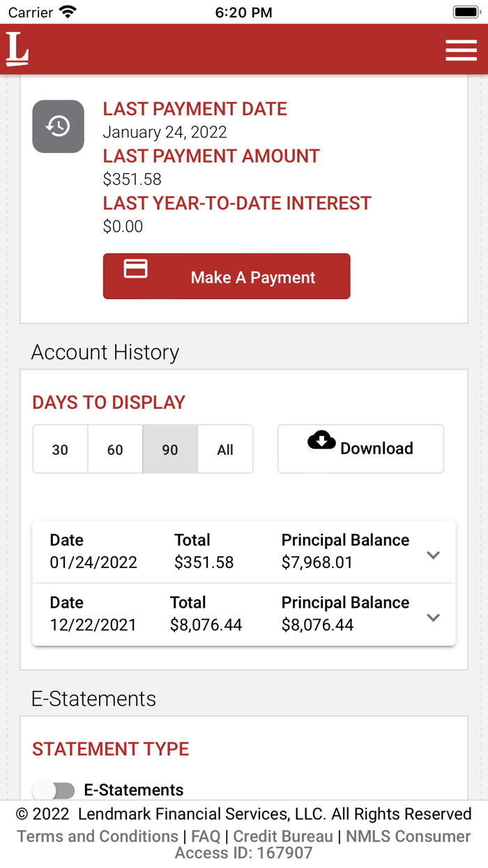Image resolution: width=488 pixels, height=868 pixels.
Task: Switch to the 90-day view
Action: click(169, 449)
